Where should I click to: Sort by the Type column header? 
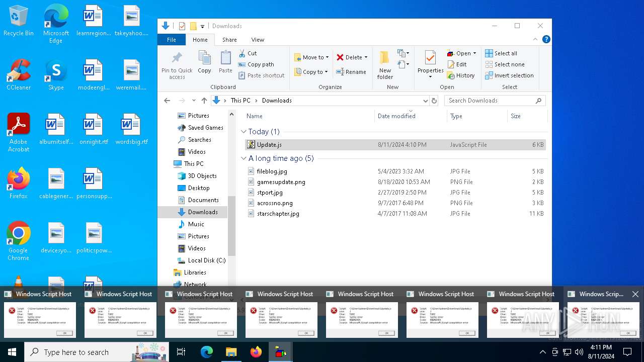[477, 116]
